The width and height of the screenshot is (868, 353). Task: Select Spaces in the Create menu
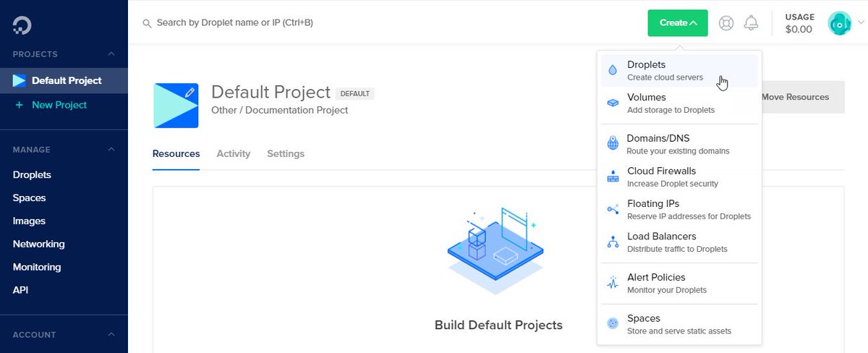click(x=679, y=324)
